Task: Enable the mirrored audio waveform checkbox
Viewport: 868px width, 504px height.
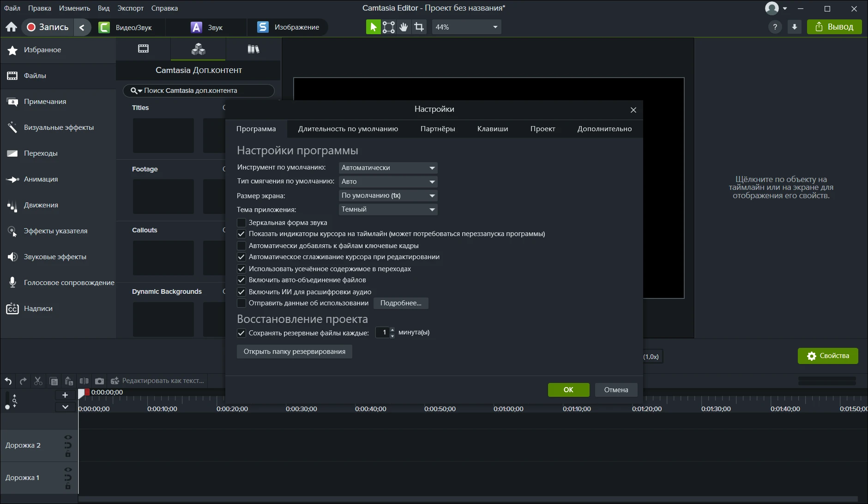Action: (x=241, y=223)
